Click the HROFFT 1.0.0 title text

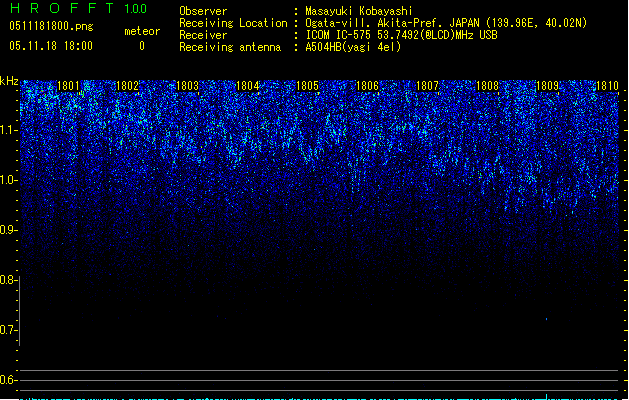(x=79, y=8)
